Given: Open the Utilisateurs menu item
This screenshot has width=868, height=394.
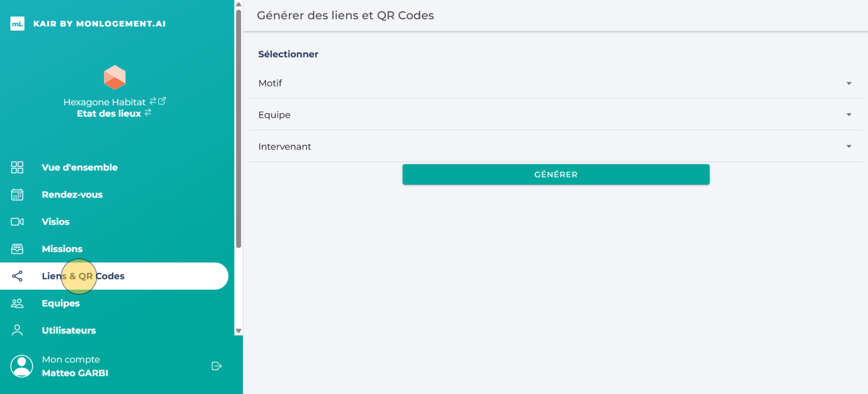Looking at the screenshot, I should coord(69,330).
